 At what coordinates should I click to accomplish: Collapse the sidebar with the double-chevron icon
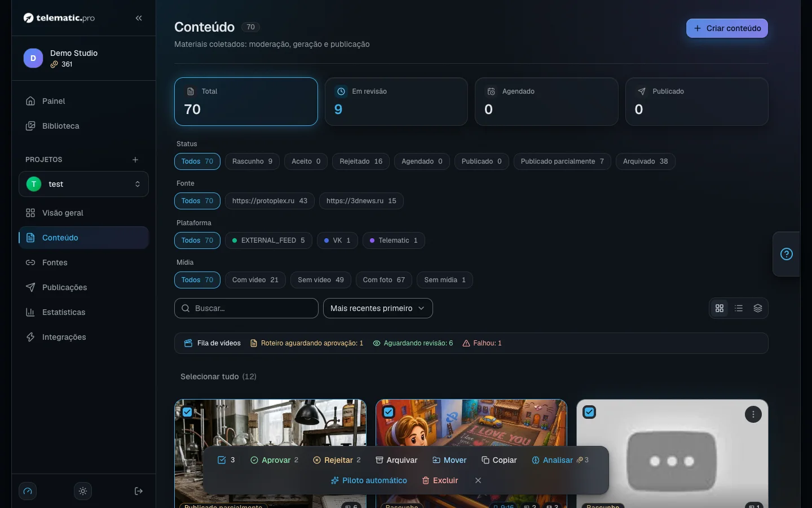coord(139,18)
